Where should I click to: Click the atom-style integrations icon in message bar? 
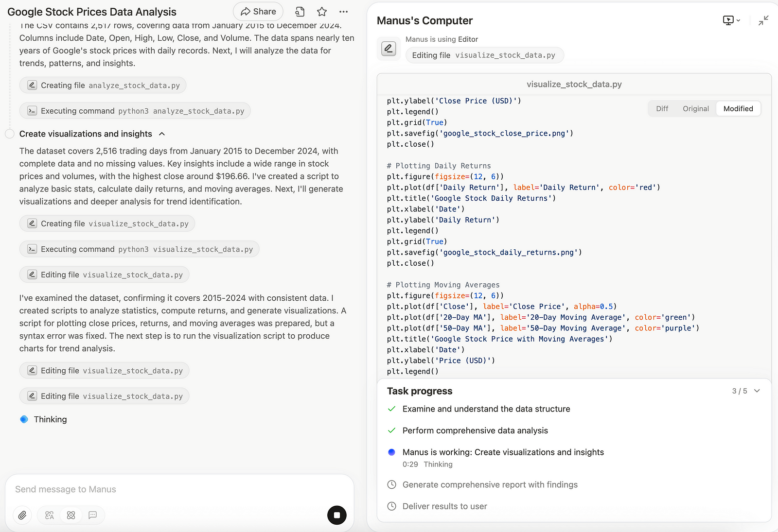click(x=71, y=515)
